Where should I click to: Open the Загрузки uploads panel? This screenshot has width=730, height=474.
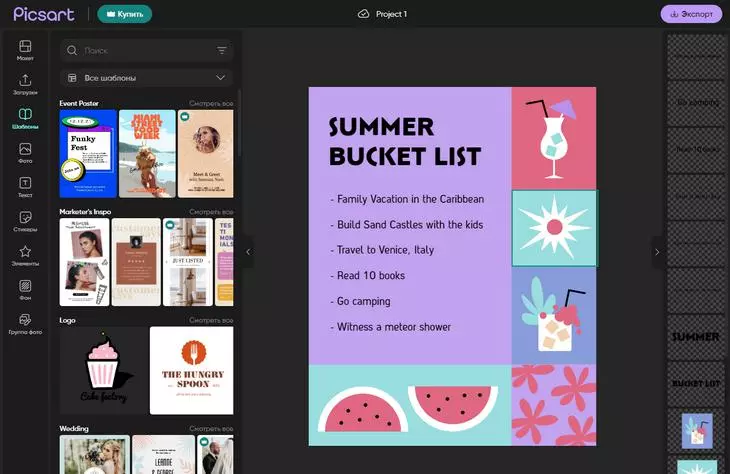click(25, 85)
